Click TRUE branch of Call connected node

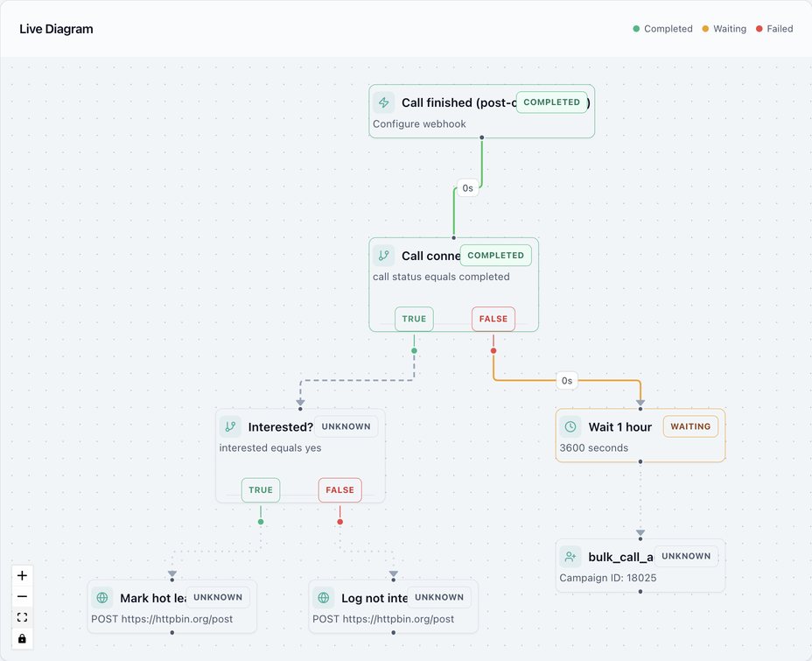point(414,319)
